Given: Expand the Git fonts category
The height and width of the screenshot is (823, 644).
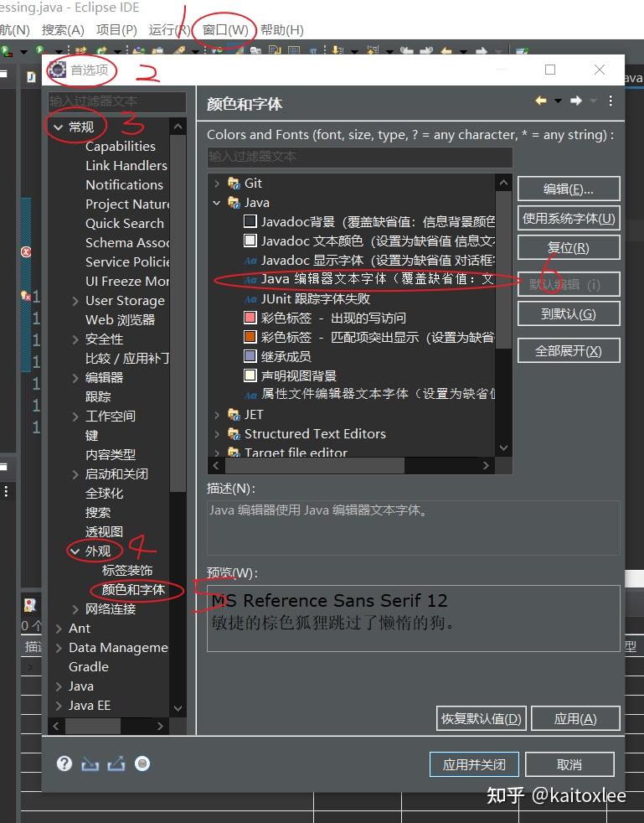Looking at the screenshot, I should tap(217, 184).
